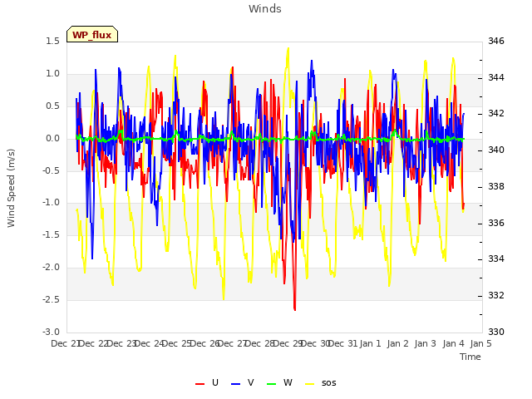Click the 'Jan 4' date label
Viewport: 532px width, 399px height.
[454, 343]
